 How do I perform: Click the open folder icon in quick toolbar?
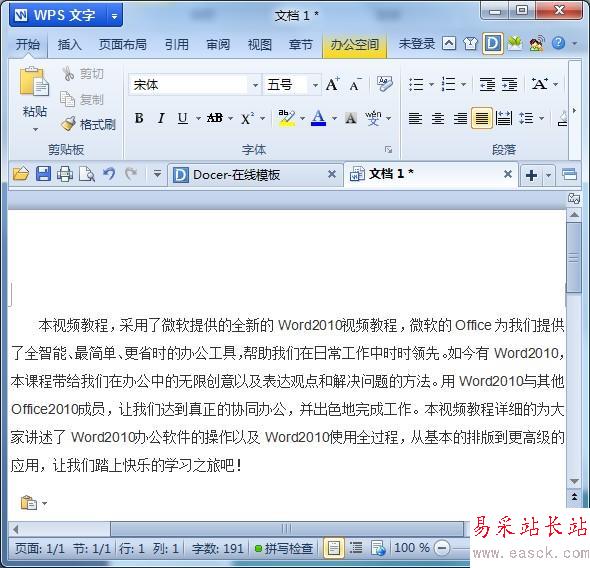[x=21, y=174]
